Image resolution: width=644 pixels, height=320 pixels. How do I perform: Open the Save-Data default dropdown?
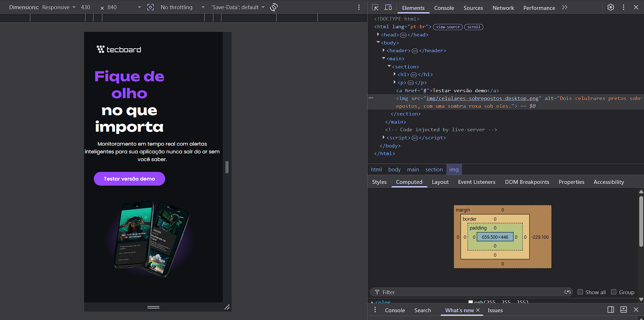(x=238, y=7)
